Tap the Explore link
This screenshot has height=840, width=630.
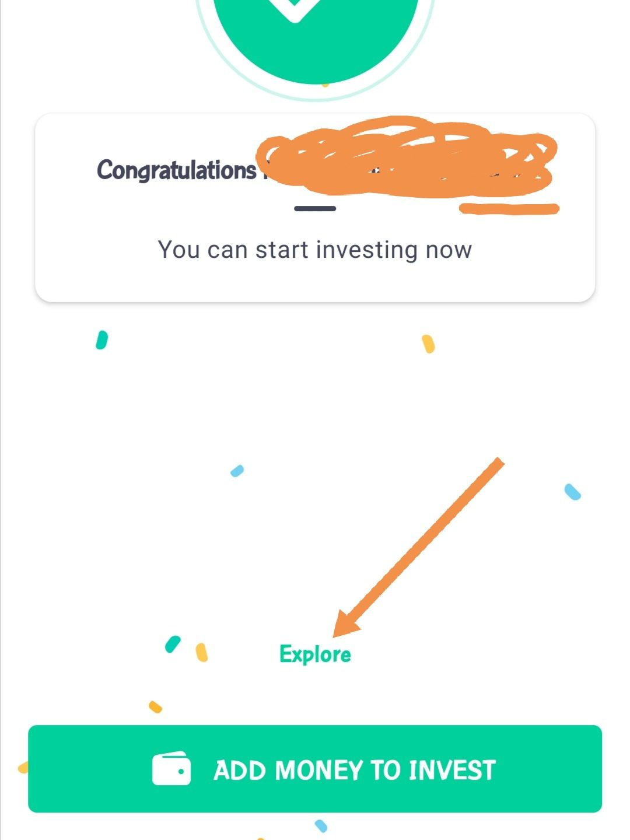coord(315,654)
